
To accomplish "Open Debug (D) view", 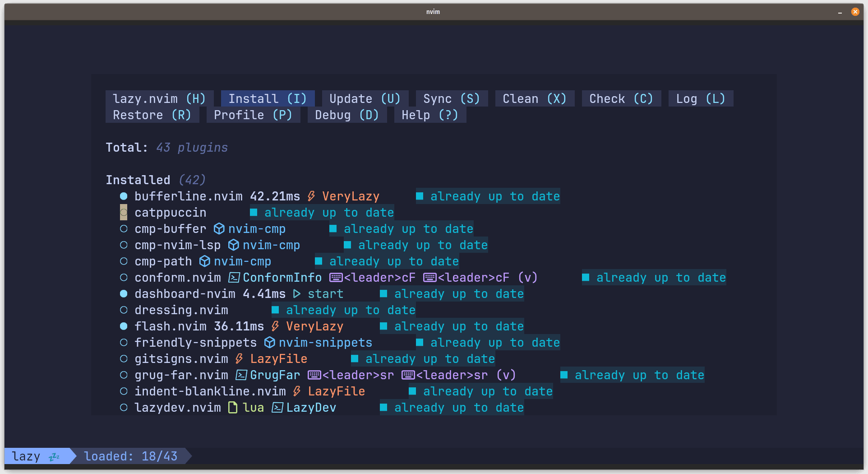I will point(347,115).
